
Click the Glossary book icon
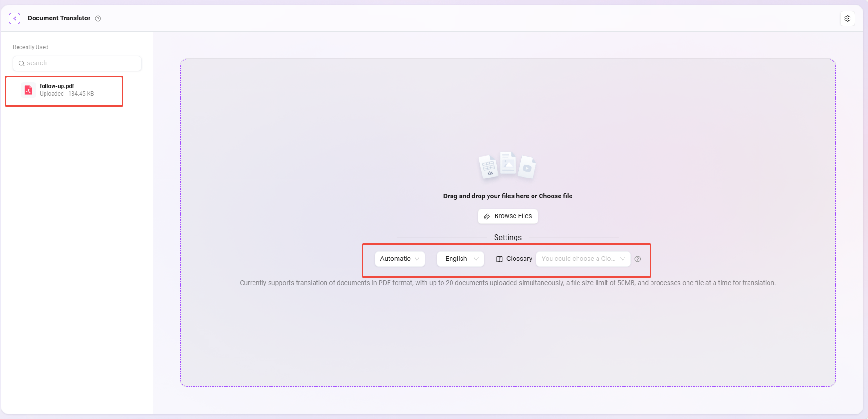499,259
